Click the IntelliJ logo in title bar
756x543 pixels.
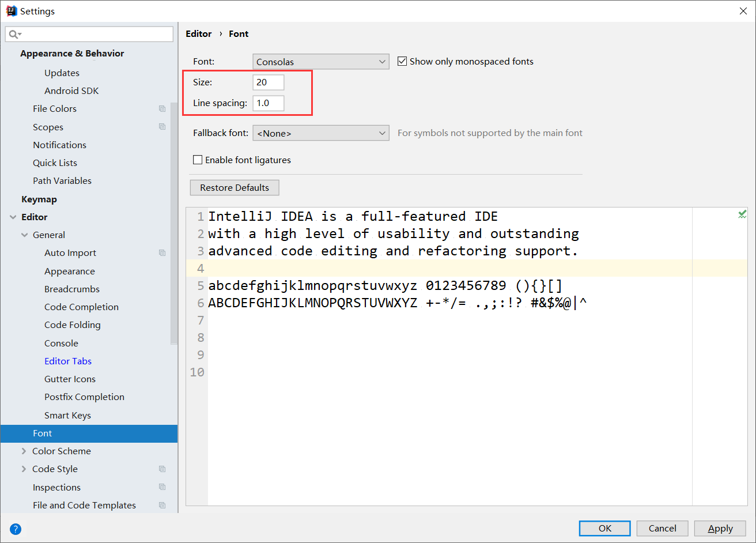click(x=11, y=11)
